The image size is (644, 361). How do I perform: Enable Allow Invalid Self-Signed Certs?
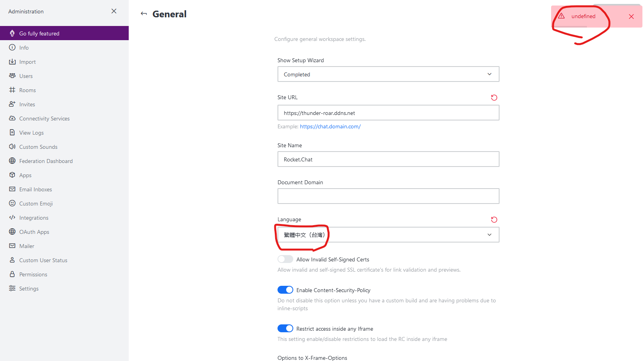285,259
